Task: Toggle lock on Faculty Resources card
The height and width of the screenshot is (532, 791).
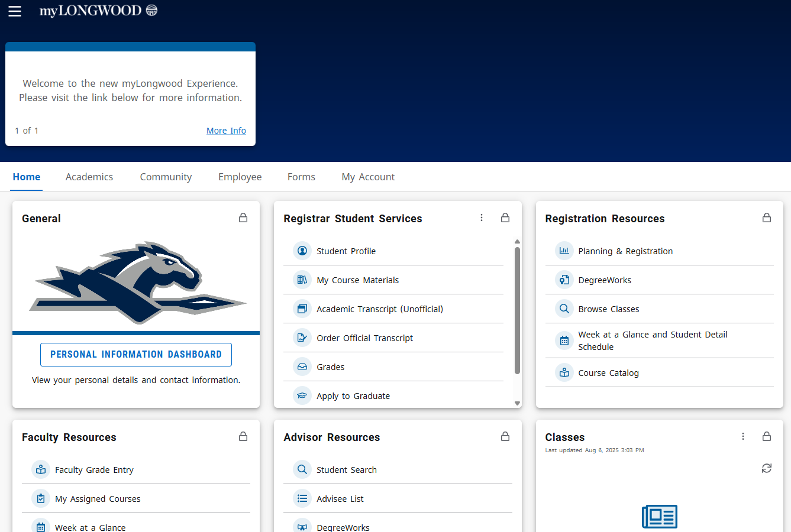Action: (x=243, y=436)
